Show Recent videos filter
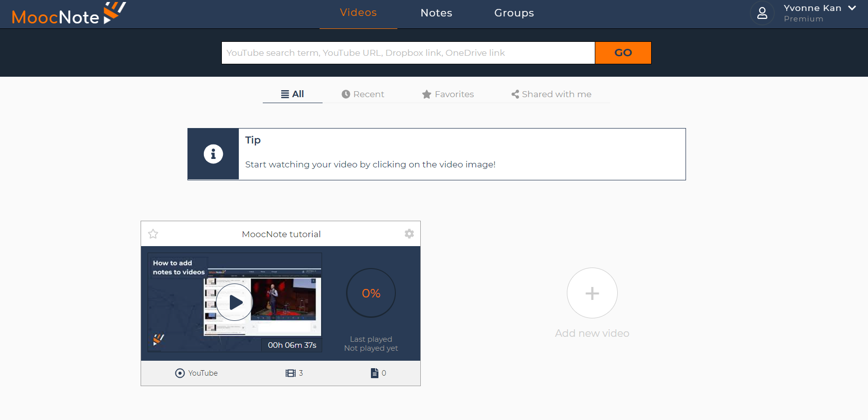The width and height of the screenshot is (868, 420). click(x=362, y=94)
